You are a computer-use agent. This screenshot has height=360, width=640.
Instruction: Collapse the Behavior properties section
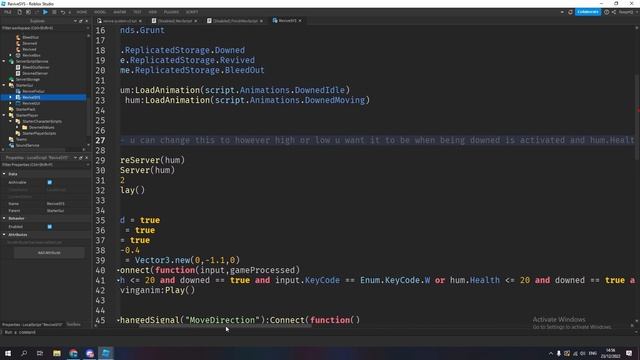4,218
